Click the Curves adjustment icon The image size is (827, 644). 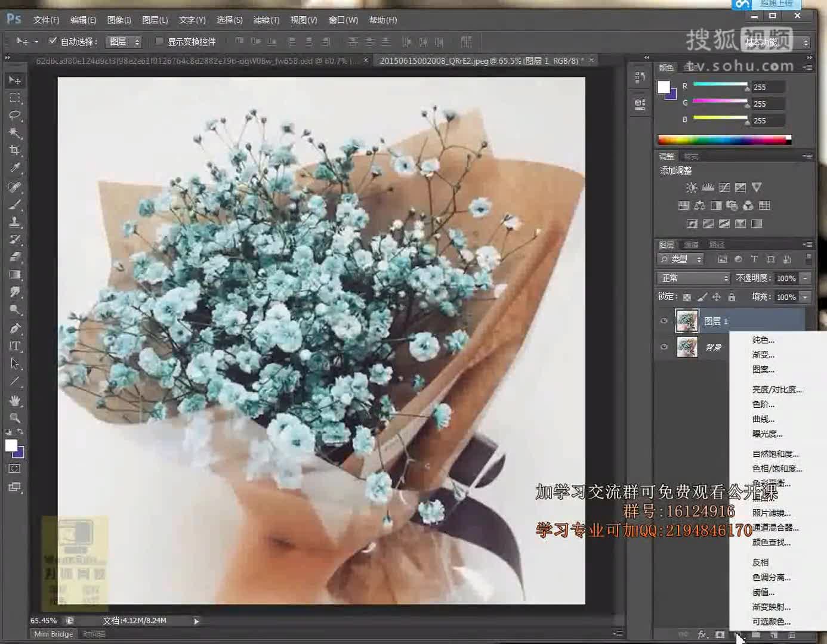(x=724, y=188)
